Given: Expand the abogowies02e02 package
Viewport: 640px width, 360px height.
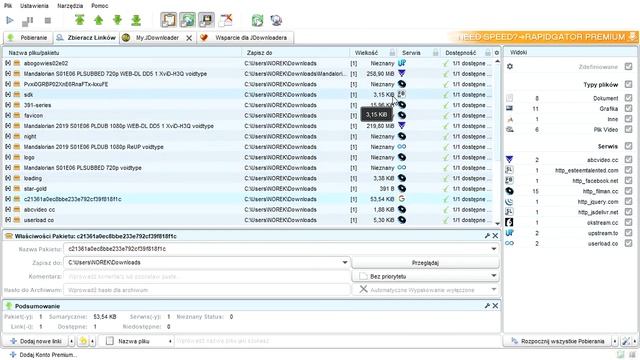Looking at the screenshot, I should [x=8, y=63].
